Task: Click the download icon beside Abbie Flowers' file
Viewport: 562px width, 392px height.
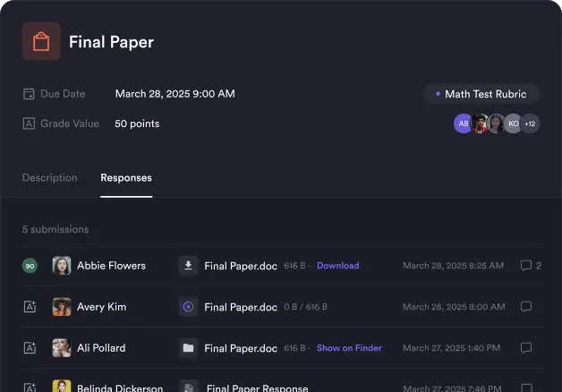Action: pyautogui.click(x=188, y=266)
